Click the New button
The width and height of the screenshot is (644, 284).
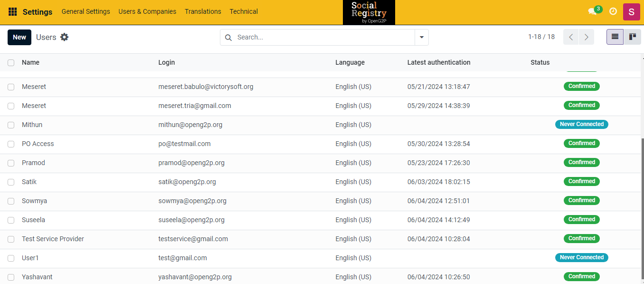pos(19,37)
